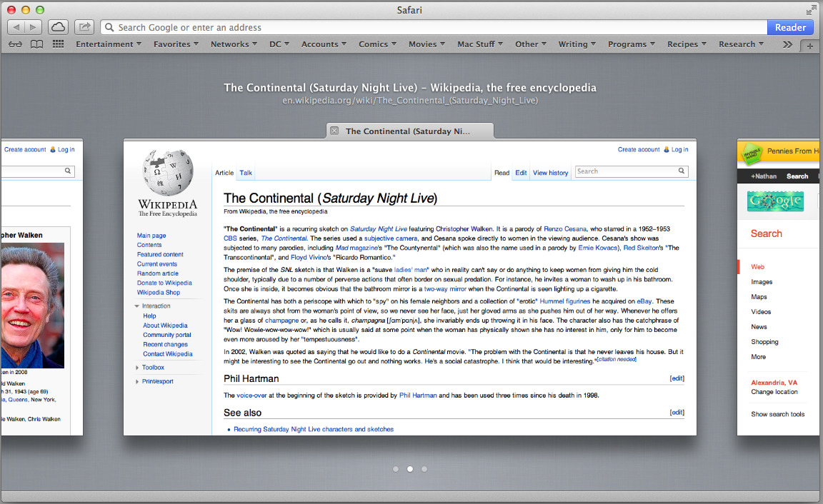Open Top Sites grid icon
The height and width of the screenshot is (504, 823).
click(59, 44)
